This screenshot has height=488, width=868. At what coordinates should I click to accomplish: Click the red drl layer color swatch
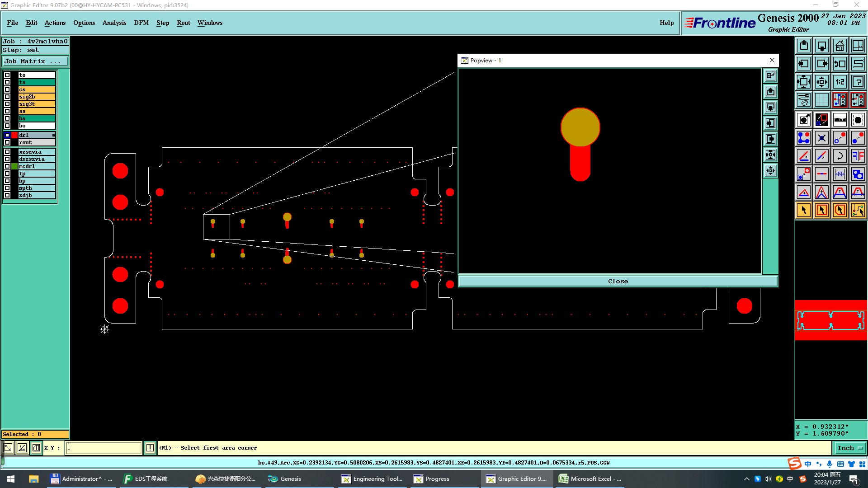point(14,135)
